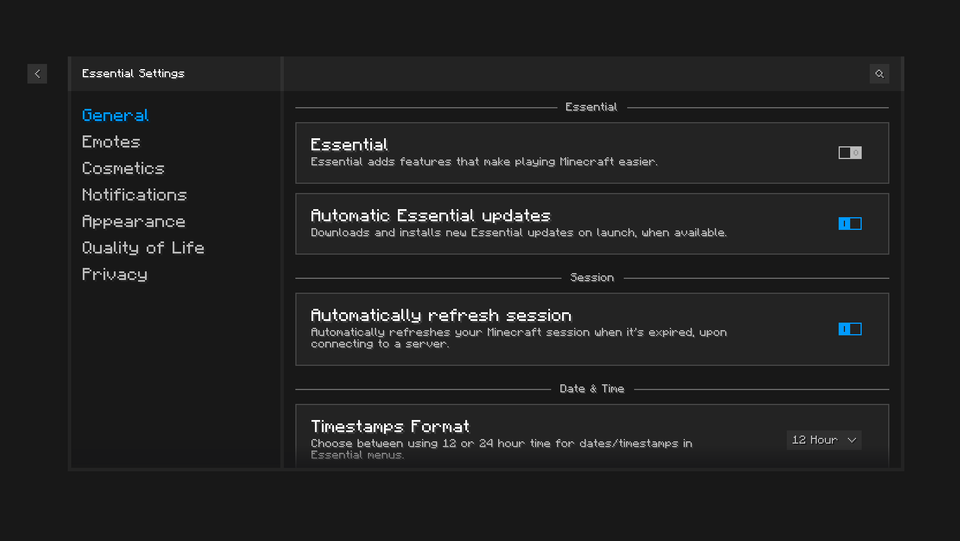960x541 pixels.
Task: Click the Timestamps Format setting title
Action: point(390,426)
